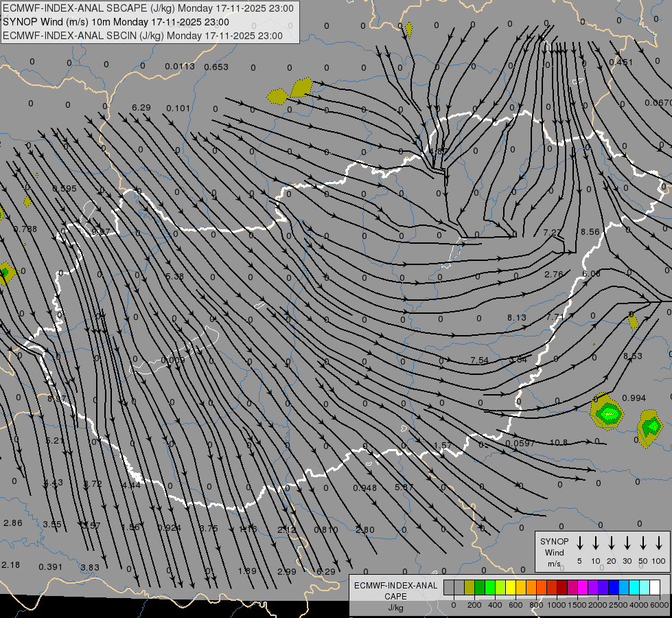Viewport: 672px width, 618px height.
Task: Click the 2.99 value on the map
Action: point(287,571)
